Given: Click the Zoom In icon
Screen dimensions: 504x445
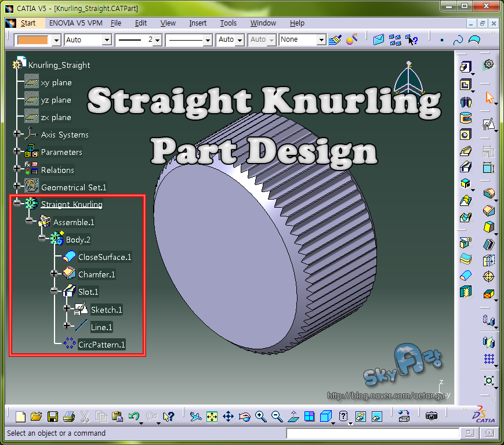Looking at the screenshot, I should 261,415.
